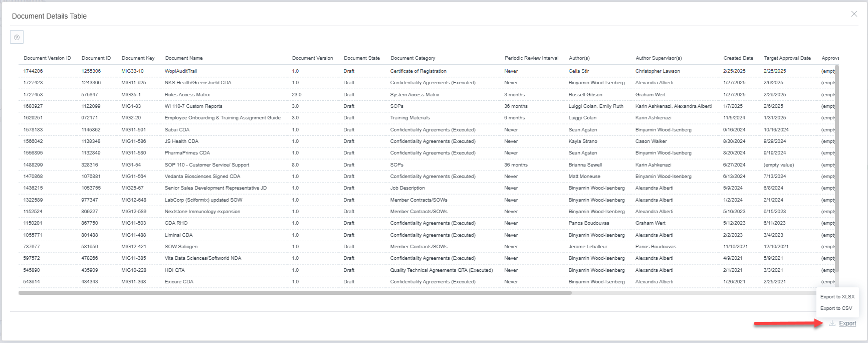The image size is (868, 343).
Task: Click the Target Approval Date column header
Action: (787, 58)
